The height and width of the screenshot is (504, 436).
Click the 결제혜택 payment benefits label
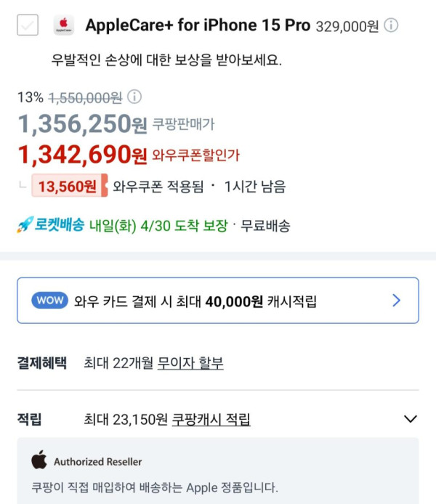click(x=41, y=363)
